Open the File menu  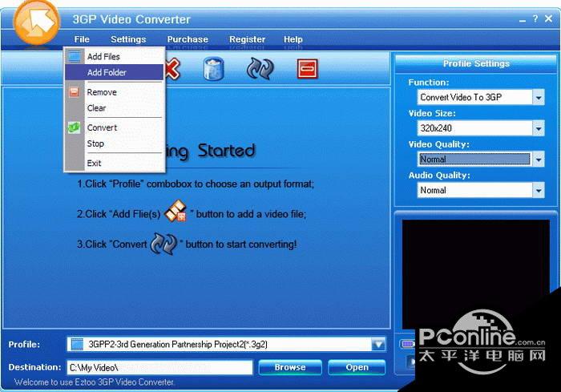(82, 39)
